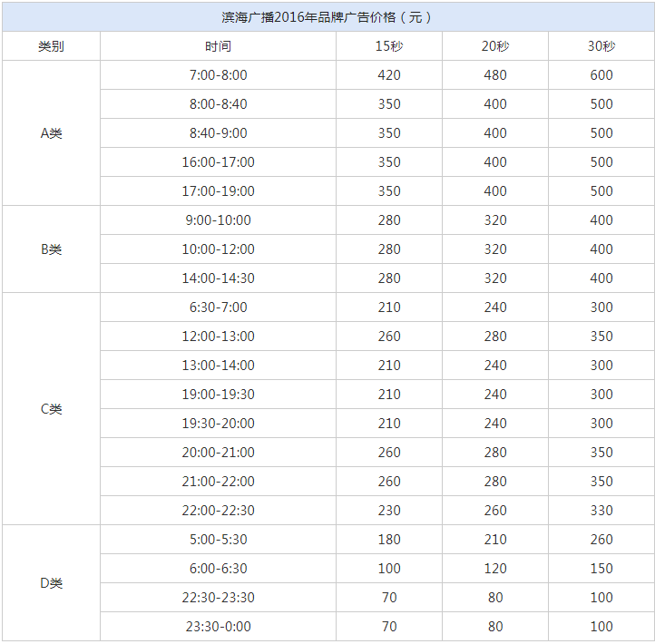655x644 pixels.
Task: Click the 500 price in 16:00-17:00 row
Action: 601,162
